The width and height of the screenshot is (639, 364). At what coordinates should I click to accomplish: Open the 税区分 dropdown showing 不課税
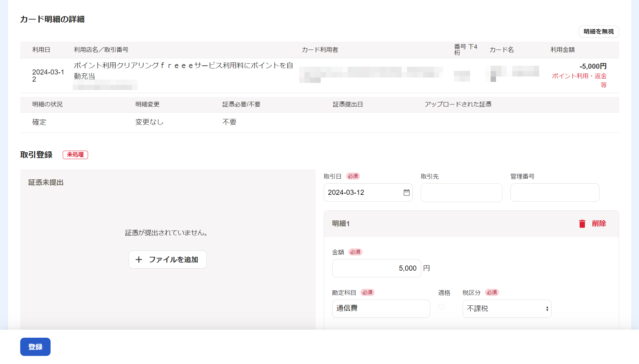[507, 309]
